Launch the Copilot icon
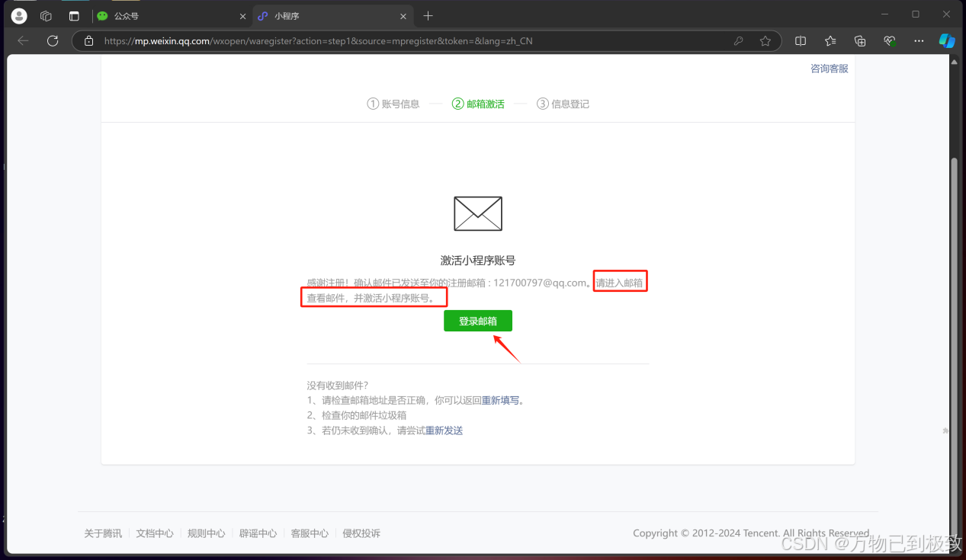 pos(947,41)
